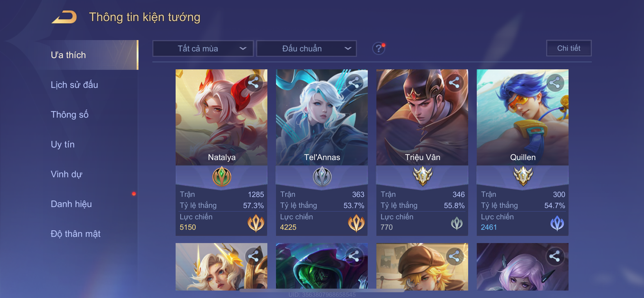Expand the Đấu chuẩn match type dropdown

click(x=306, y=48)
